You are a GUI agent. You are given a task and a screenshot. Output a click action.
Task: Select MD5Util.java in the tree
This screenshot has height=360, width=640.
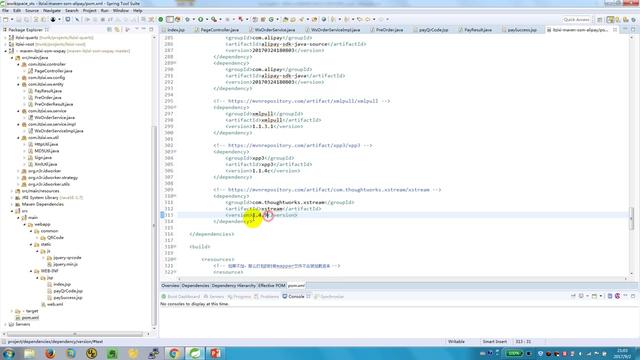coord(47,151)
